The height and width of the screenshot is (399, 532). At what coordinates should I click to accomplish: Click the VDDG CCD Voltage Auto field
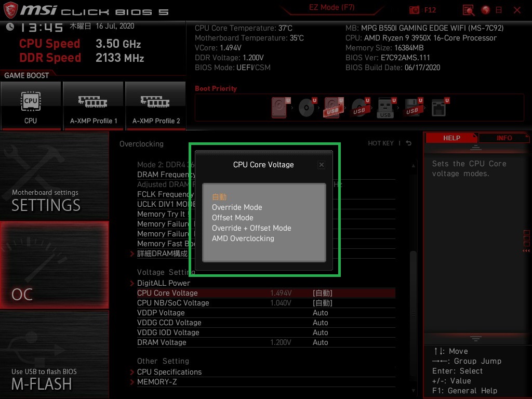(320, 323)
